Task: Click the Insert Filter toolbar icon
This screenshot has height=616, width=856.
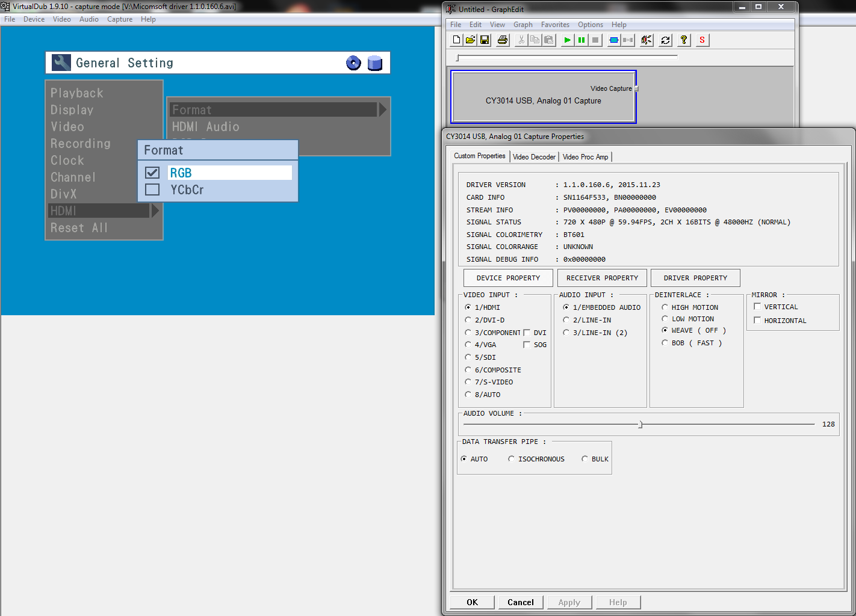Action: (614, 40)
